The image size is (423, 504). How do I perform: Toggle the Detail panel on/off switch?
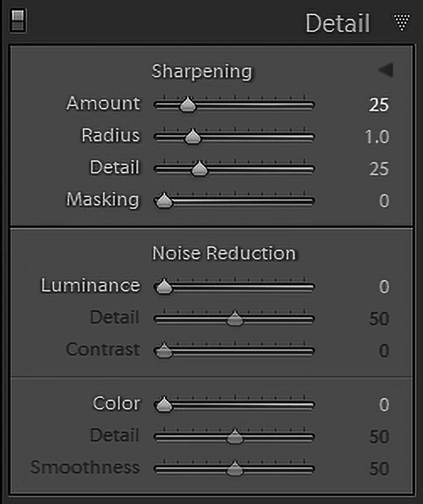tap(18, 21)
